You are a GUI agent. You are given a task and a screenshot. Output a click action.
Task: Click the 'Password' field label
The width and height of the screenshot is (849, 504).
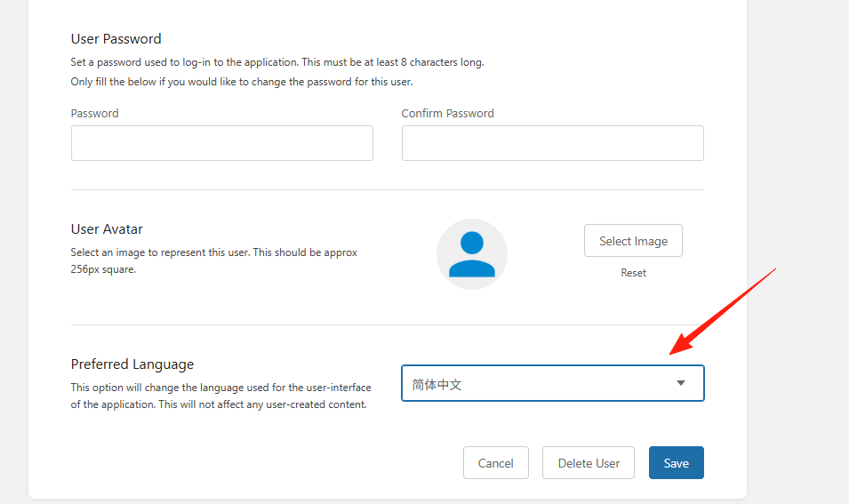(x=95, y=113)
